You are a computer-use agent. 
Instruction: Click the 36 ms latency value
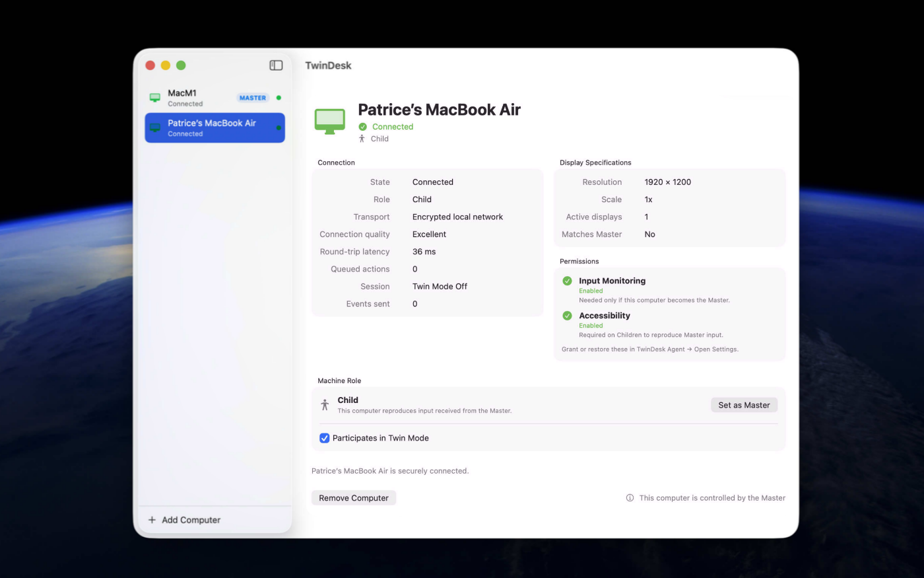coord(424,252)
